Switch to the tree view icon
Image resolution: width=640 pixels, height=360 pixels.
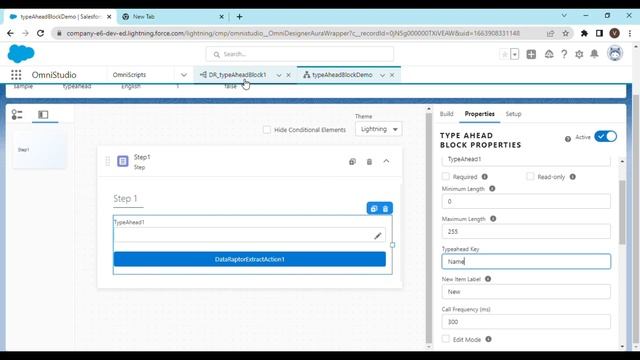click(17, 114)
